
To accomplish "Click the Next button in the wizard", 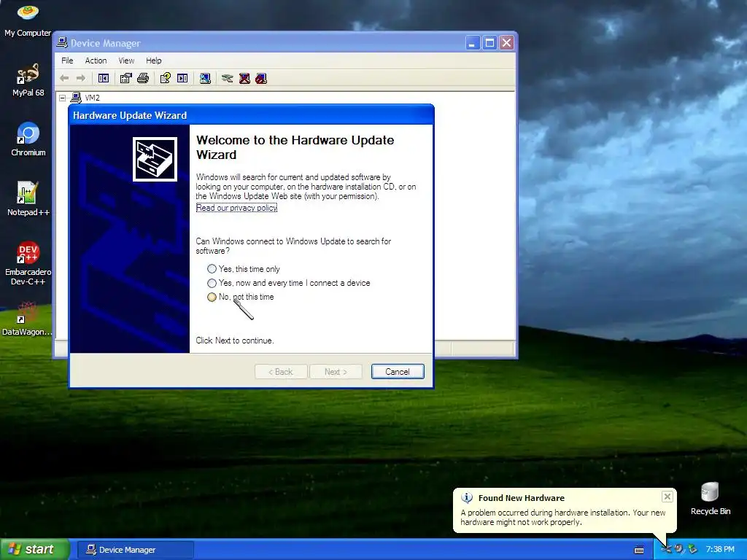I will (336, 371).
